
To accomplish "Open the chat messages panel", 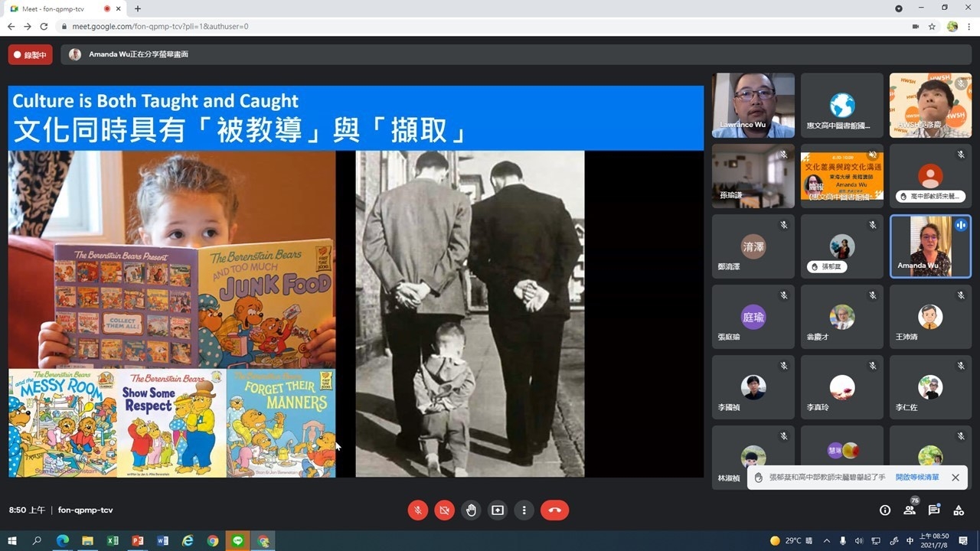I will tap(934, 510).
